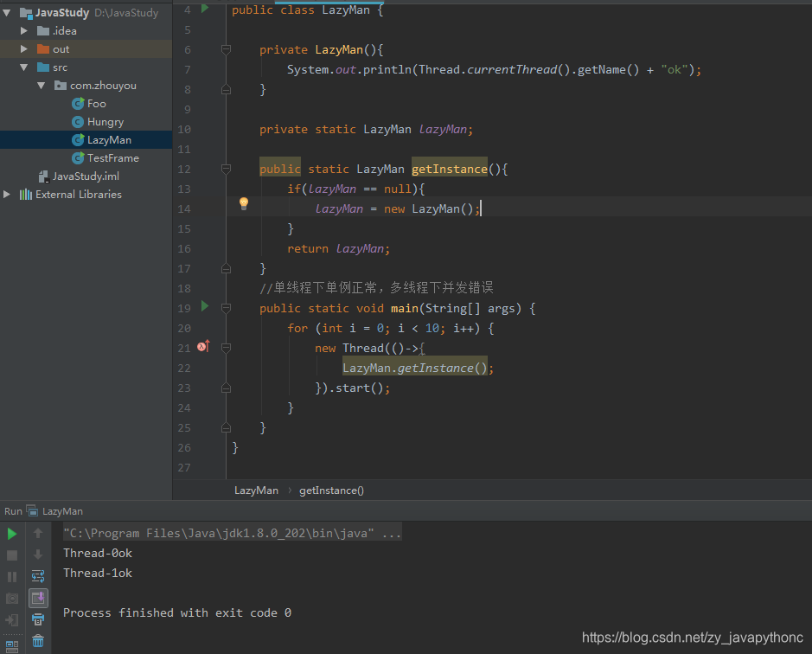Click 'Process finished with exit code 0' text
The image size is (812, 654).
177,612
